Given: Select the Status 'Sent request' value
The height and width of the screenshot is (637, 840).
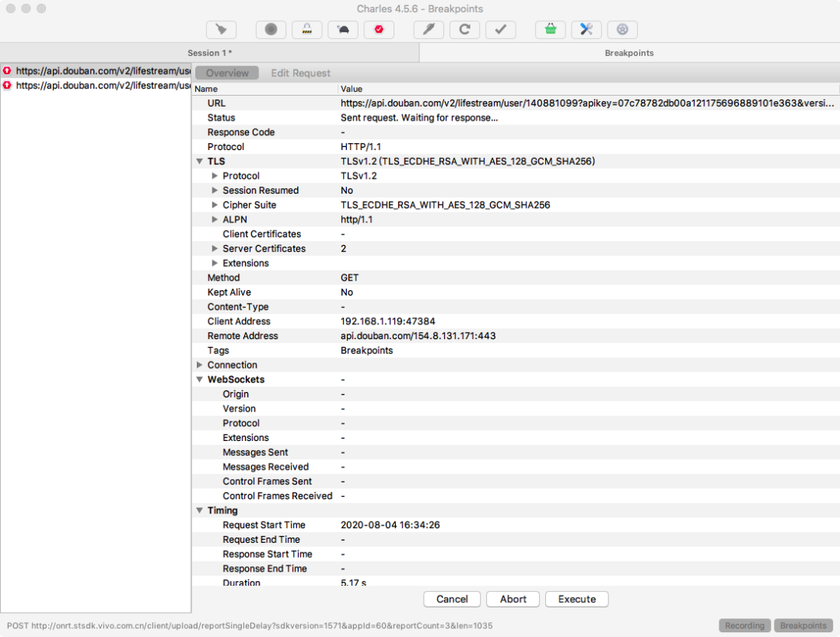Looking at the screenshot, I should pyautogui.click(x=419, y=118).
